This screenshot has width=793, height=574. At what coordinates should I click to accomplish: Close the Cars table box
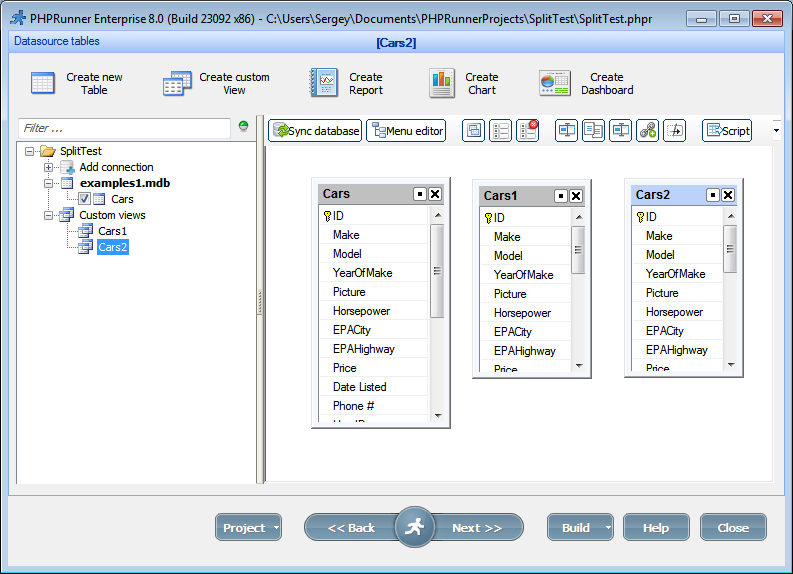435,194
